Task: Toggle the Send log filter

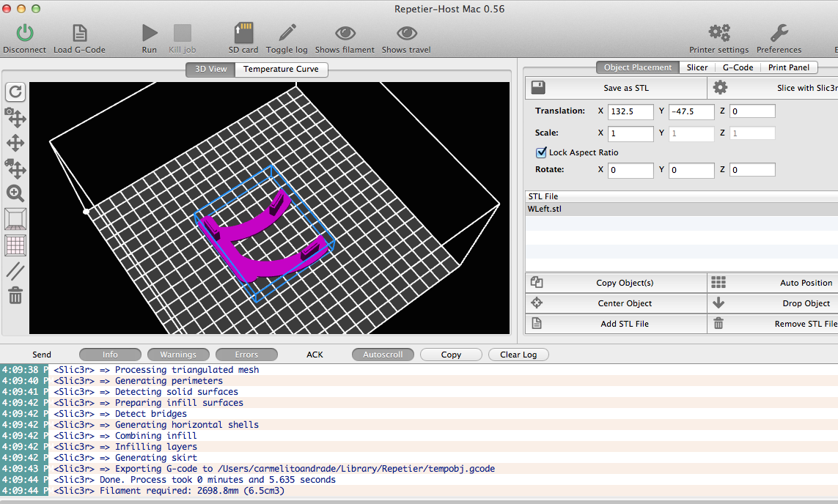Action: click(x=42, y=355)
